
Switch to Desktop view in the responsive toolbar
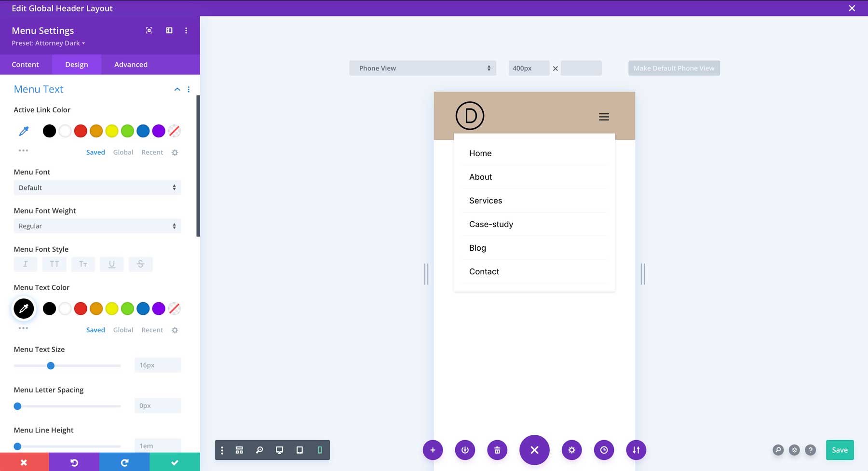(x=280, y=450)
